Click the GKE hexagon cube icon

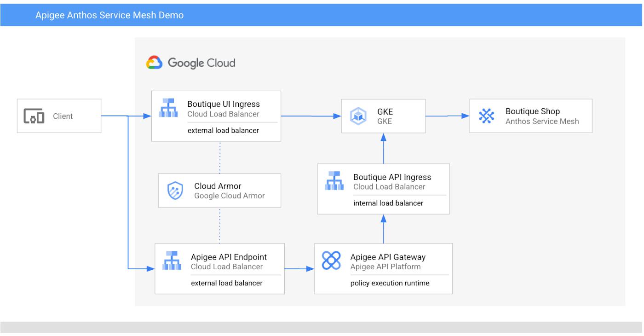tap(358, 116)
